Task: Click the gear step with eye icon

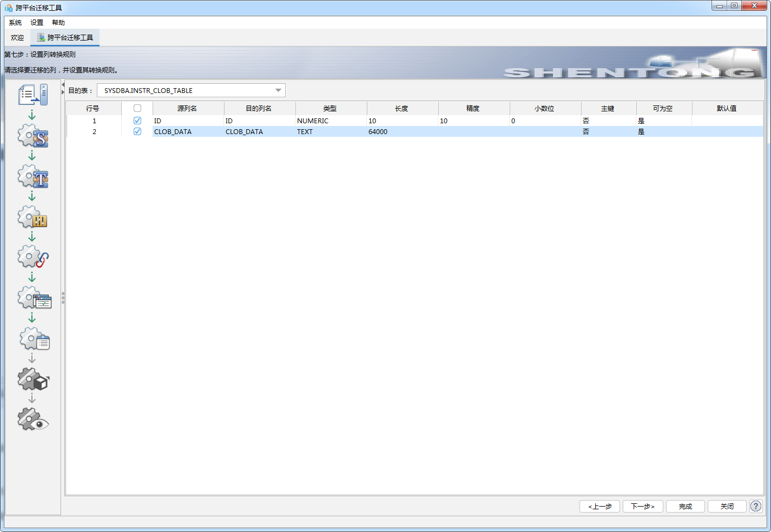Action: tap(33, 420)
